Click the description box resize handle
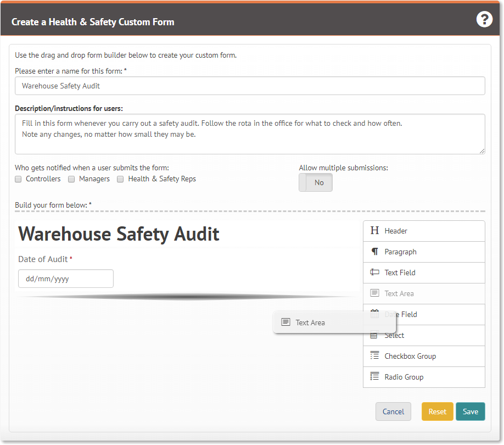 point(482,151)
